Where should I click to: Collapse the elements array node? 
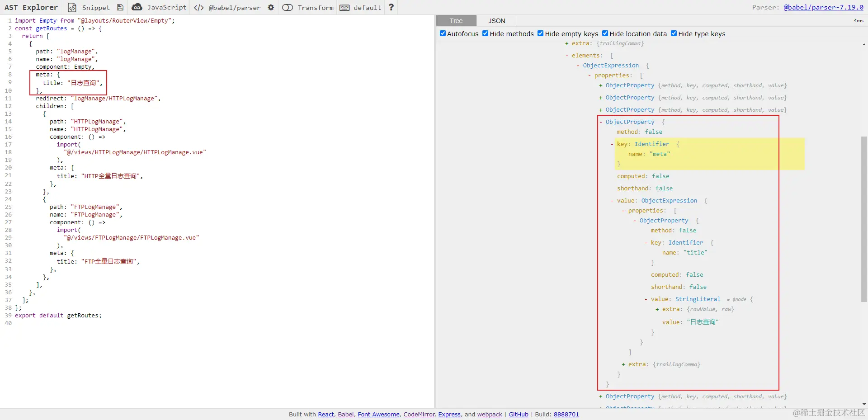pos(567,56)
